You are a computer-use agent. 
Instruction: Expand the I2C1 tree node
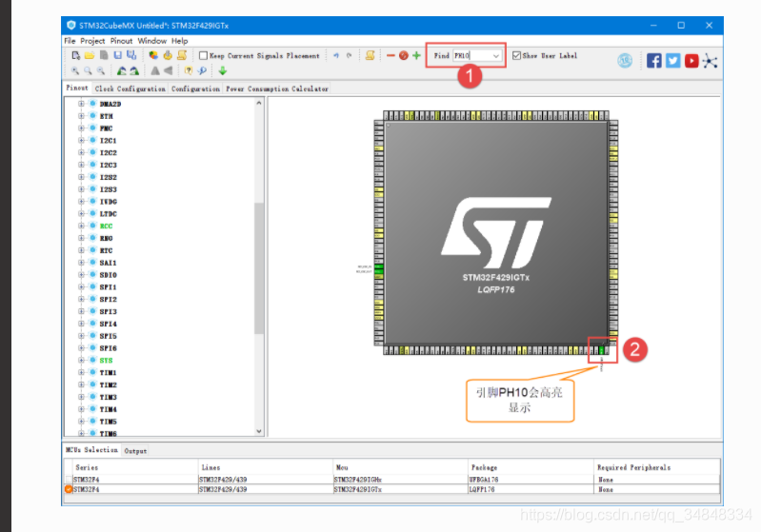[81, 140]
